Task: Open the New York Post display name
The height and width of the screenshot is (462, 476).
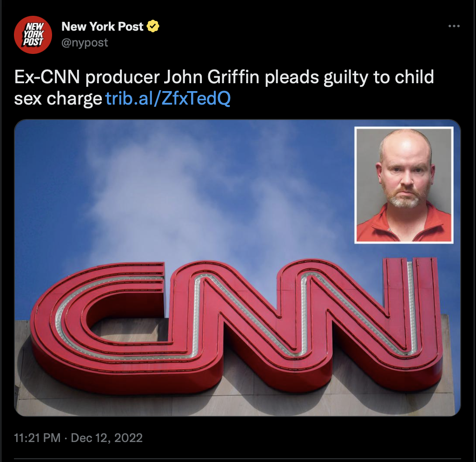Action: pos(102,26)
